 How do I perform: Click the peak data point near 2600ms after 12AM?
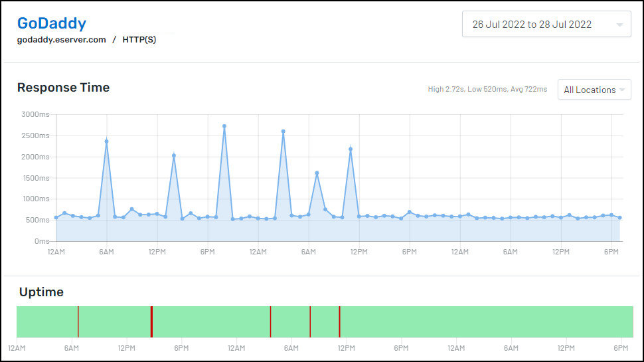click(x=283, y=132)
